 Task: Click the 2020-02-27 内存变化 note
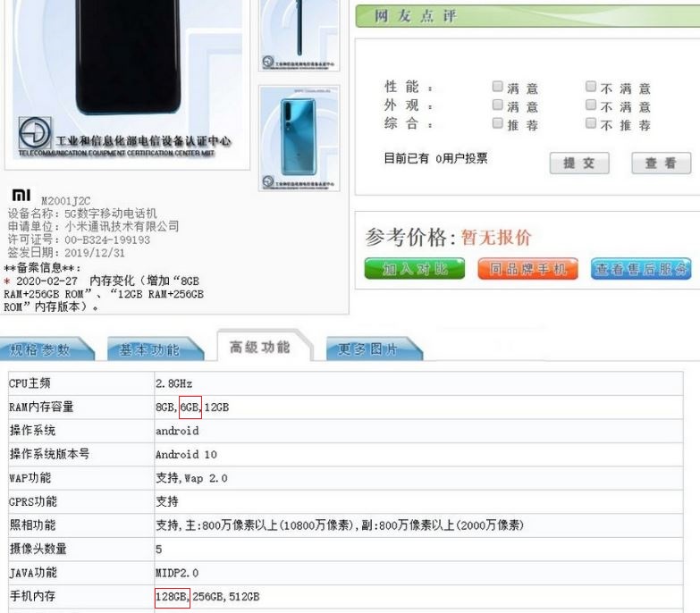pyautogui.click(x=104, y=294)
